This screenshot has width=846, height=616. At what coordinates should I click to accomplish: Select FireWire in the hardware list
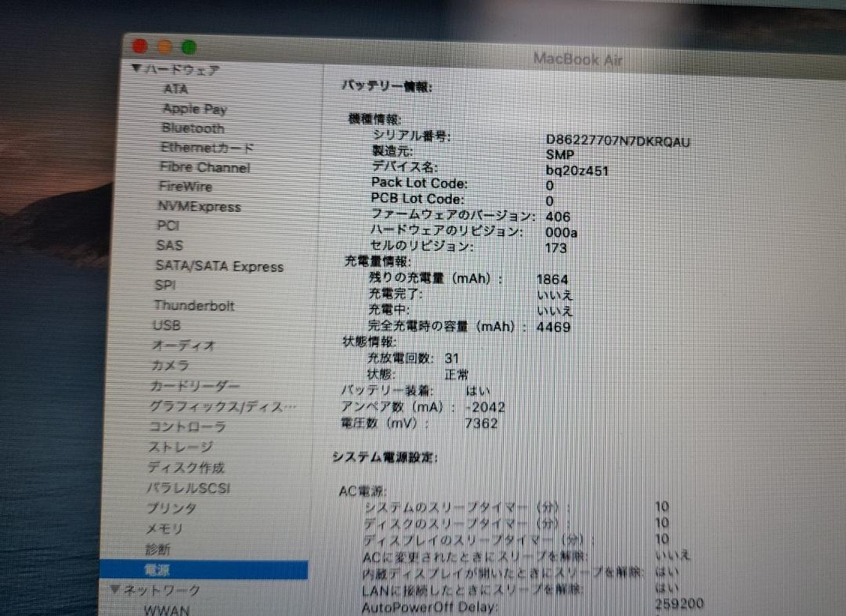coord(186,186)
